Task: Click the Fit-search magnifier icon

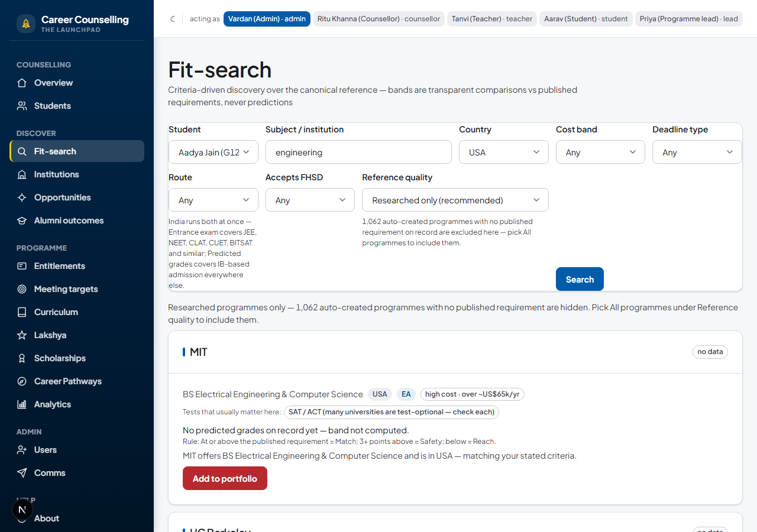Action: [x=22, y=151]
